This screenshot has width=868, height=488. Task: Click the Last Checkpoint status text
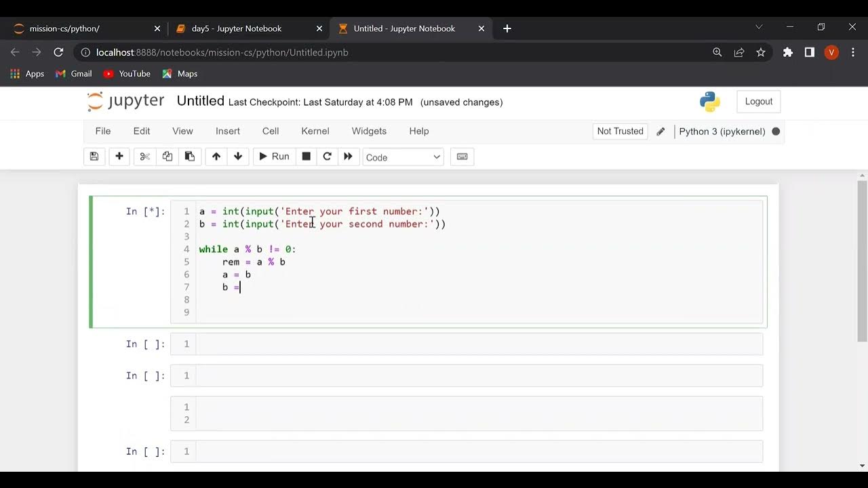pyautogui.click(x=321, y=102)
